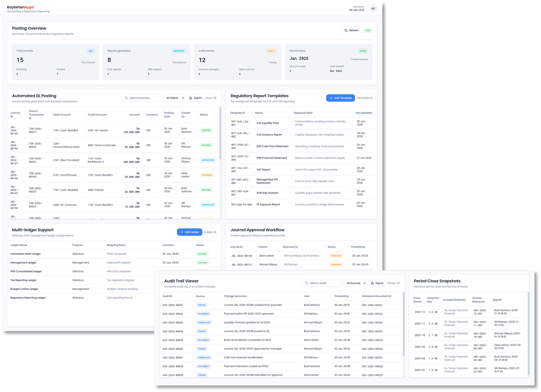Click the PENDING status for JNL-2026-00148 workflow
Image resolution: width=541 pixels, height=392 pixels.
(x=336, y=256)
